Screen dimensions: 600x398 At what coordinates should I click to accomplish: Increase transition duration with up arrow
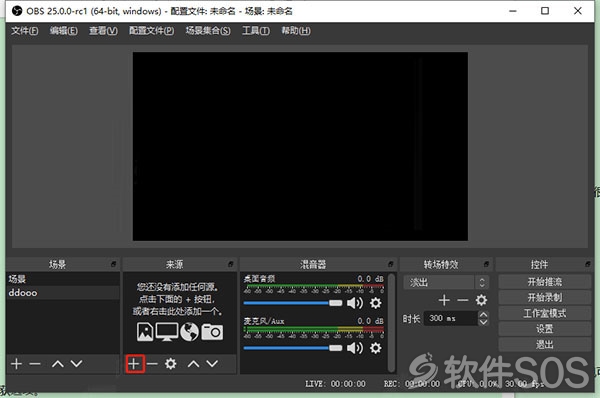(483, 315)
